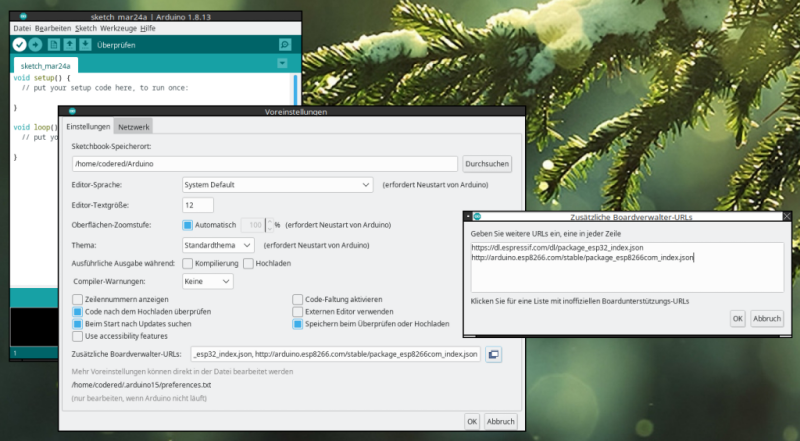Toggle Speichern beim Überprüfen oder Hochladen
Viewport: 800px width, 441px height.
coord(297,324)
